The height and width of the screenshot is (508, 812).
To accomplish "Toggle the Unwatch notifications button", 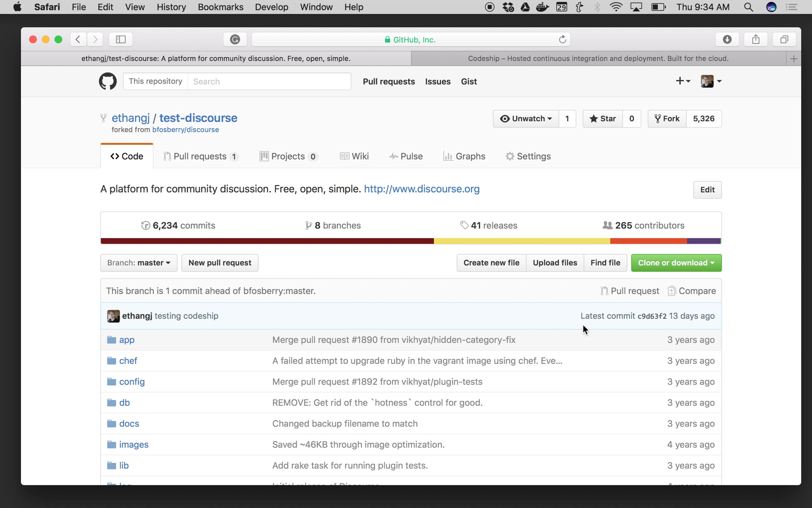I will 526,119.
